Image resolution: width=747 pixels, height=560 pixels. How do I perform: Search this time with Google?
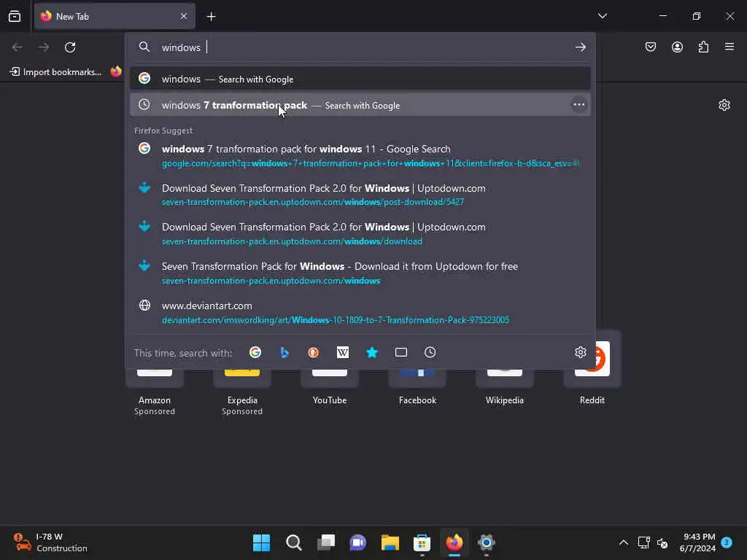click(x=255, y=352)
